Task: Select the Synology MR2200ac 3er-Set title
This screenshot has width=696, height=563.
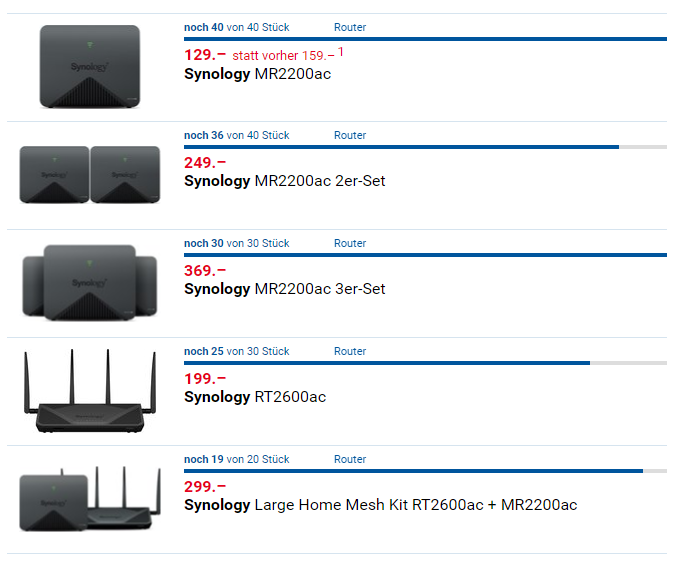Action: point(284,289)
